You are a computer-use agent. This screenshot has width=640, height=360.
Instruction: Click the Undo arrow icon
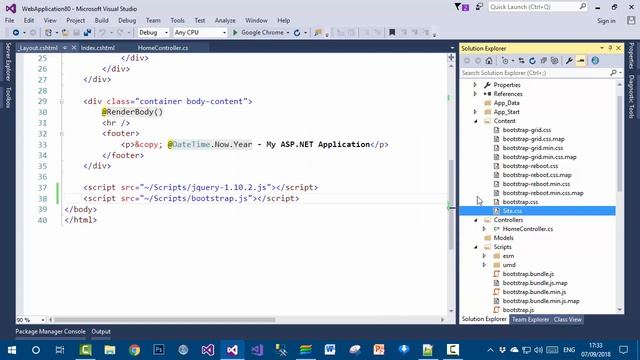click(102, 33)
